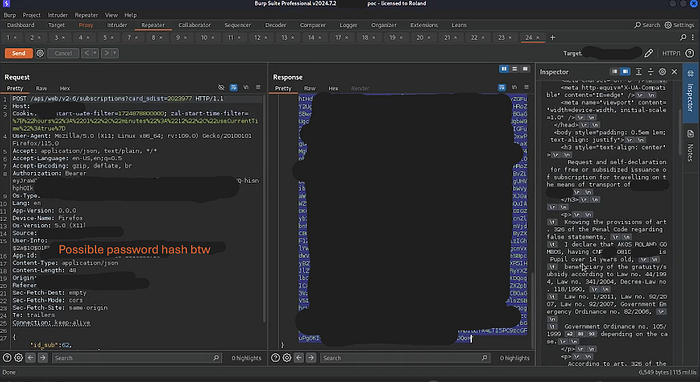700x382 pixels.
Task: Open the Burp menu
Action: pyautogui.click(x=9, y=15)
